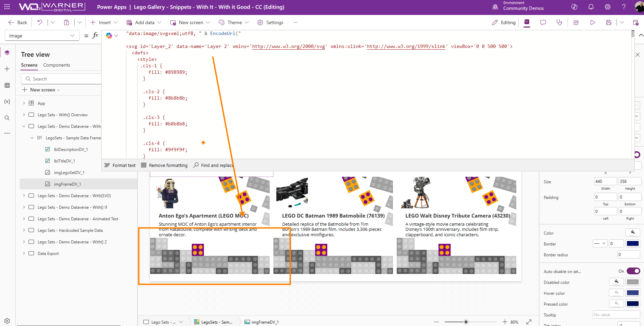The width and height of the screenshot is (644, 326).
Task: Click the Border radius input
Action: coord(628,254)
